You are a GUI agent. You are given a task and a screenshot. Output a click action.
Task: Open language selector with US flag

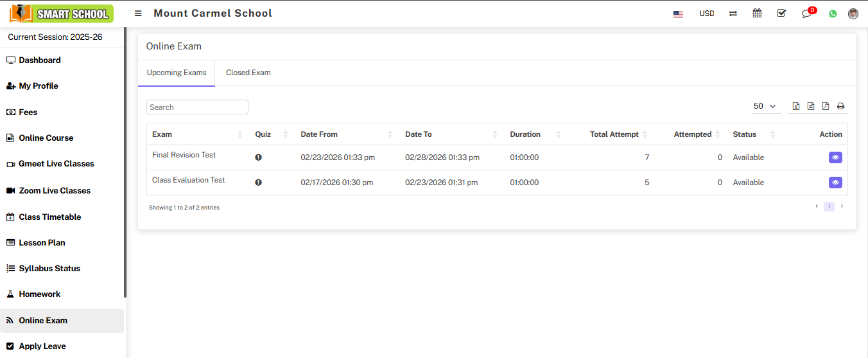click(x=678, y=13)
